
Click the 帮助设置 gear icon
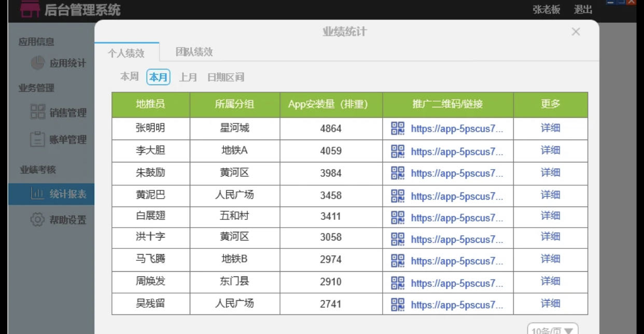coord(37,220)
